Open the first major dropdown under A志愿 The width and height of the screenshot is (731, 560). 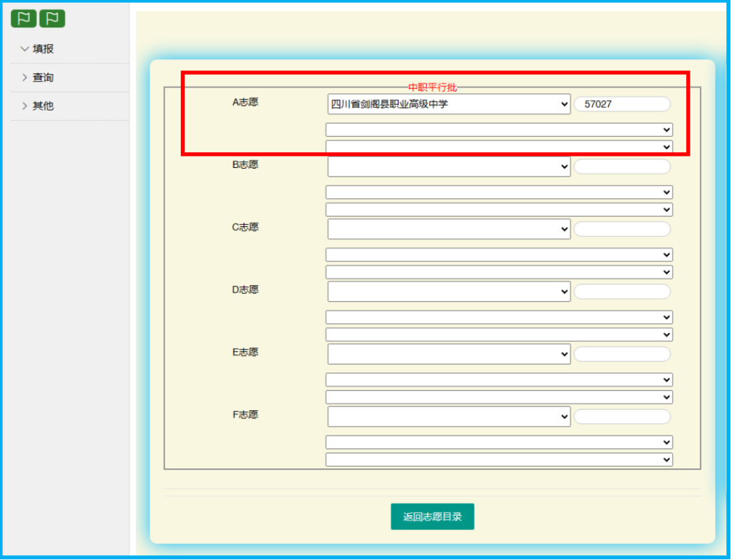499,129
